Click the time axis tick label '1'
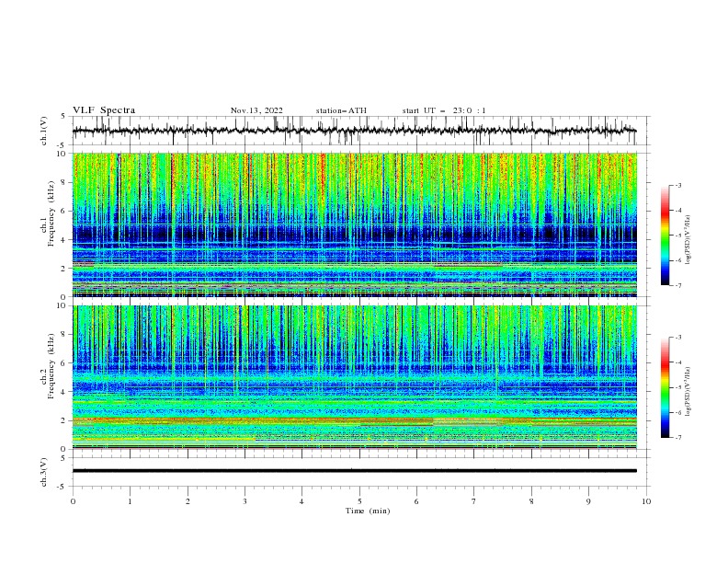Image resolution: width=728 pixels, height=563 pixels. pos(130,501)
